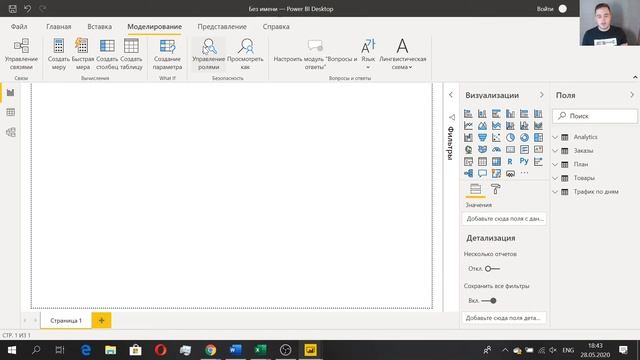Screen dimensions: 640x360
Task: Select the funnel chart visualization
Action: pyautogui.click(x=482, y=138)
